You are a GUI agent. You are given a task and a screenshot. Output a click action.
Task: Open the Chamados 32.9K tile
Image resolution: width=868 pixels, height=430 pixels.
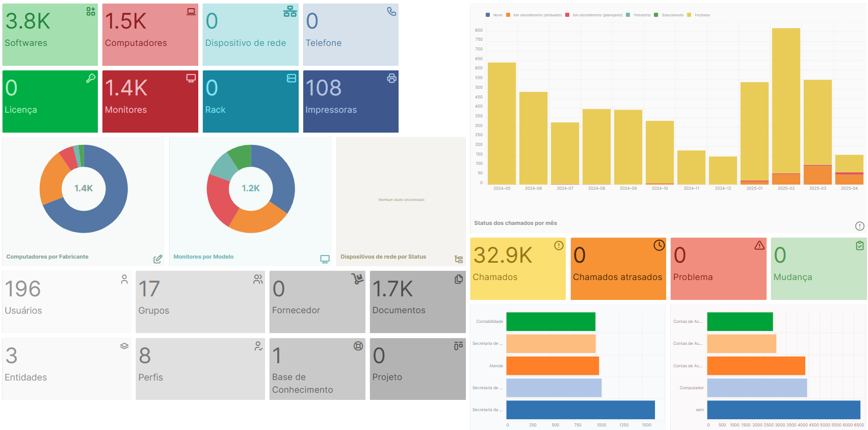tap(517, 268)
